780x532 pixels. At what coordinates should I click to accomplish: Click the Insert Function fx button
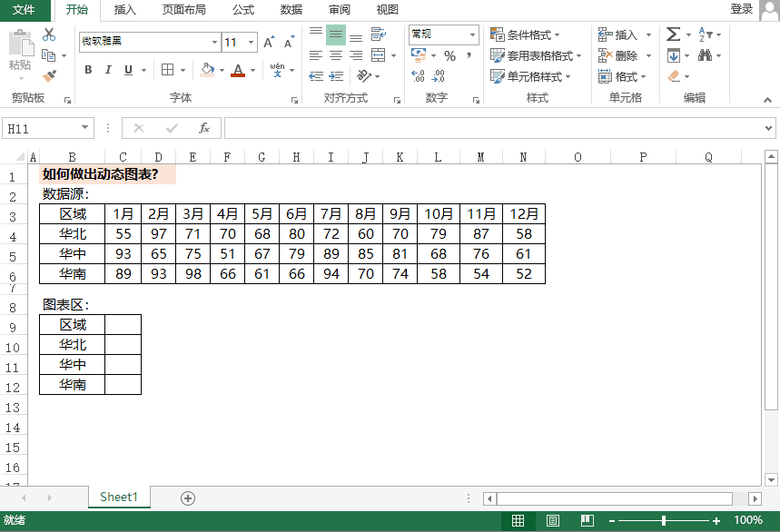click(x=204, y=128)
